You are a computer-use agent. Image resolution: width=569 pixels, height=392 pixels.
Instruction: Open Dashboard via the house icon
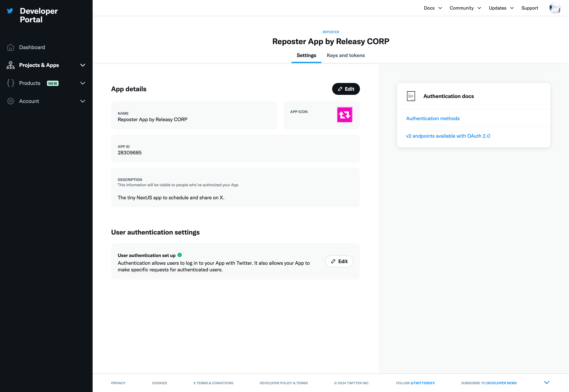(x=11, y=47)
